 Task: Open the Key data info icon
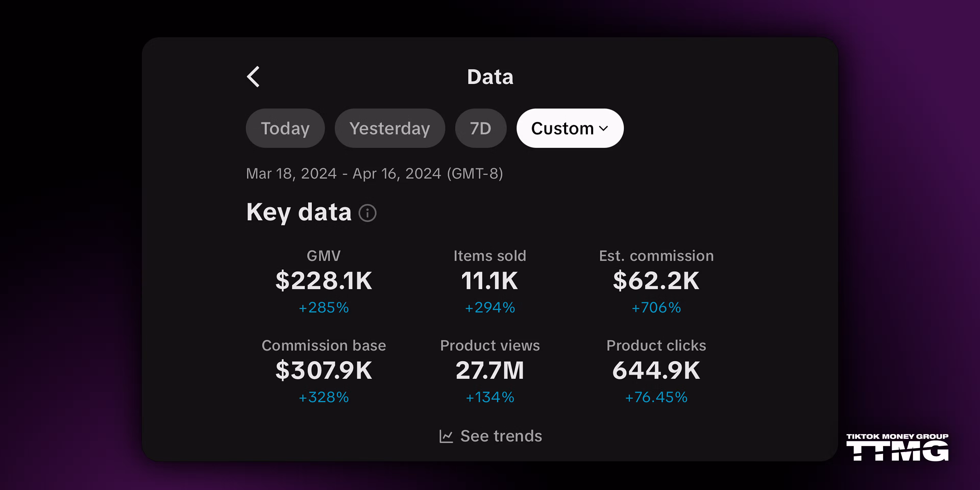pos(367,213)
